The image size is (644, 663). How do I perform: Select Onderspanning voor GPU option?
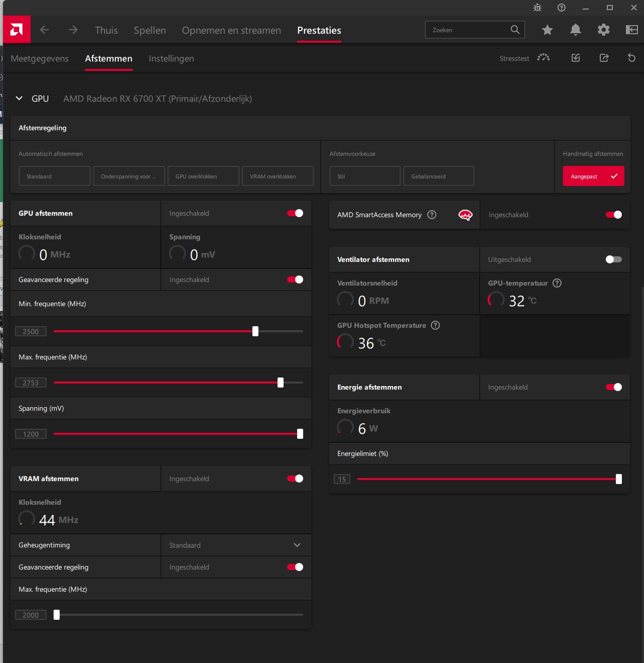coord(129,176)
